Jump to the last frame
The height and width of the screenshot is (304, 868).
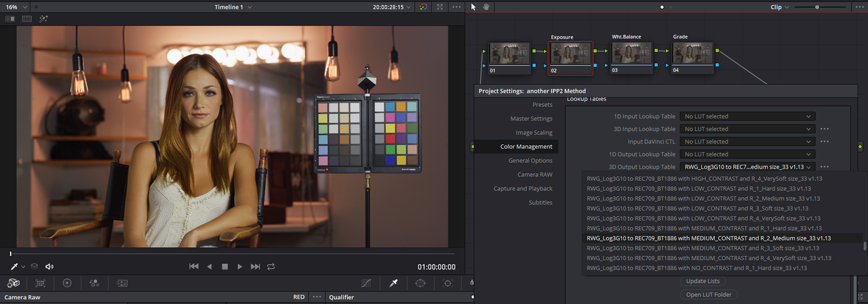tap(256, 267)
